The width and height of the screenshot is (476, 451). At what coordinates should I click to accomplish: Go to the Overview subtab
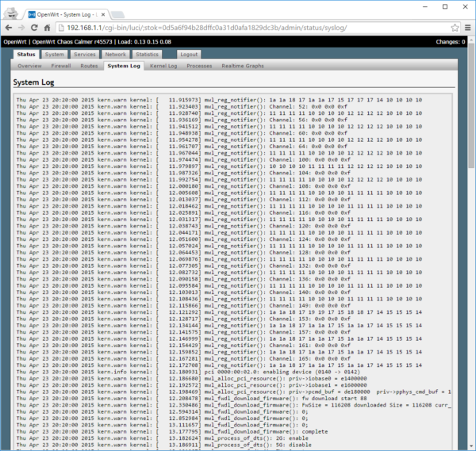[29, 66]
